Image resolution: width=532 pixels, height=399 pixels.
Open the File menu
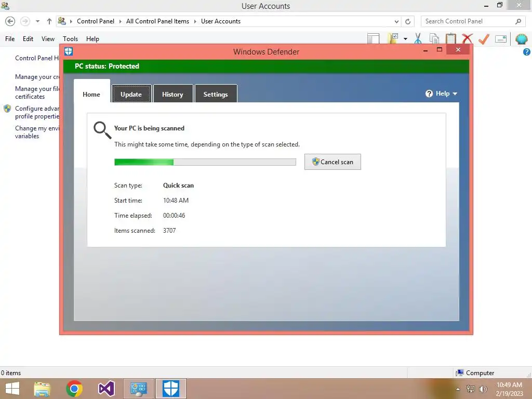[10, 39]
